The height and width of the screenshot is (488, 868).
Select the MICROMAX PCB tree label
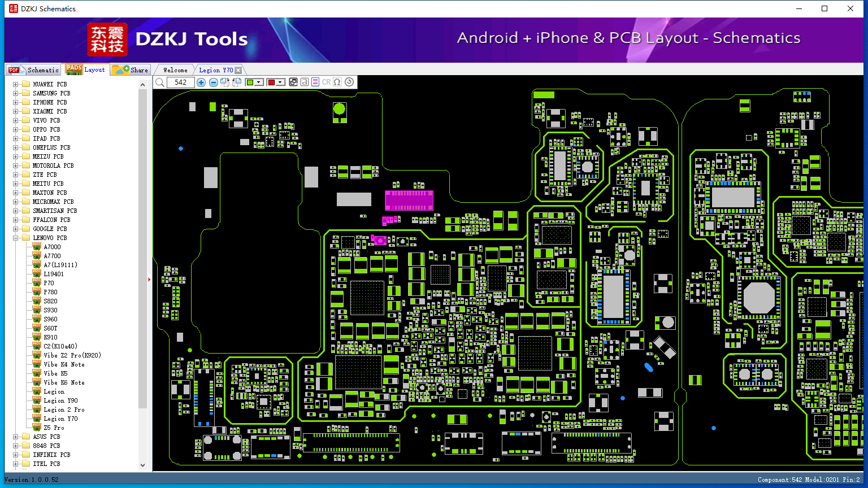pyautogui.click(x=53, y=202)
